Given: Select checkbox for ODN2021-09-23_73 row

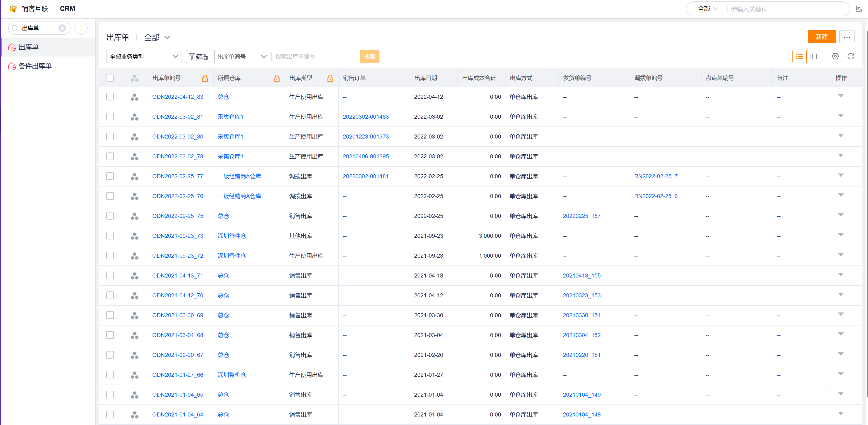Looking at the screenshot, I should (110, 236).
